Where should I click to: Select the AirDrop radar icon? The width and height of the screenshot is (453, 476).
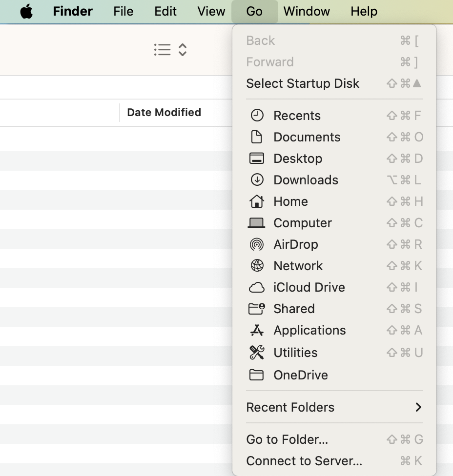[256, 244]
